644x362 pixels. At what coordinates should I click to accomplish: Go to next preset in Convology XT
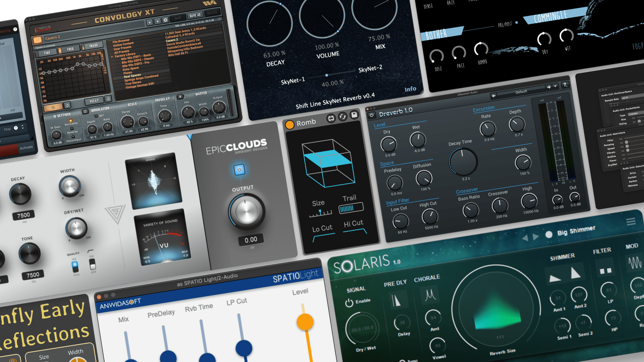(x=158, y=21)
